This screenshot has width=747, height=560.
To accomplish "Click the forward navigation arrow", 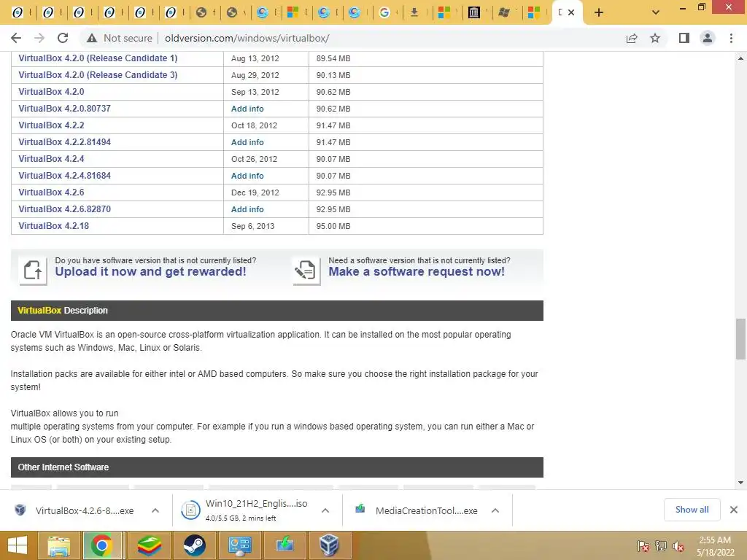I will click(x=39, y=38).
